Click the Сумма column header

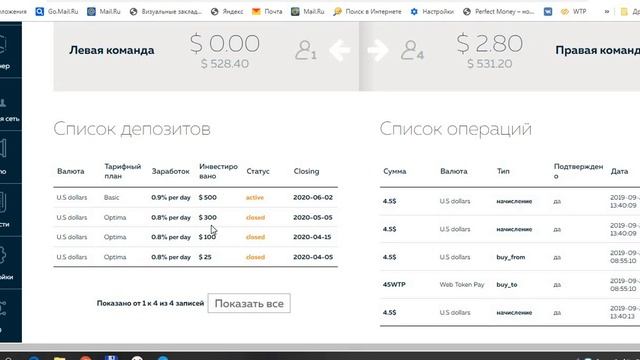(395, 171)
